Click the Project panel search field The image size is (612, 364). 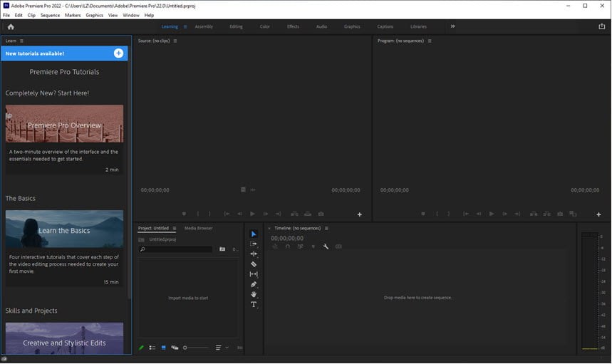(x=176, y=249)
